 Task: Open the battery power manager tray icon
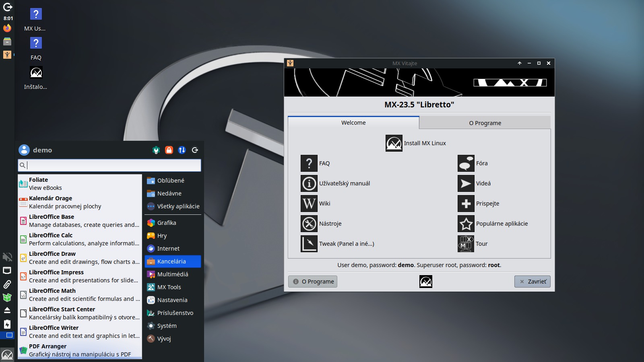pos(7,324)
